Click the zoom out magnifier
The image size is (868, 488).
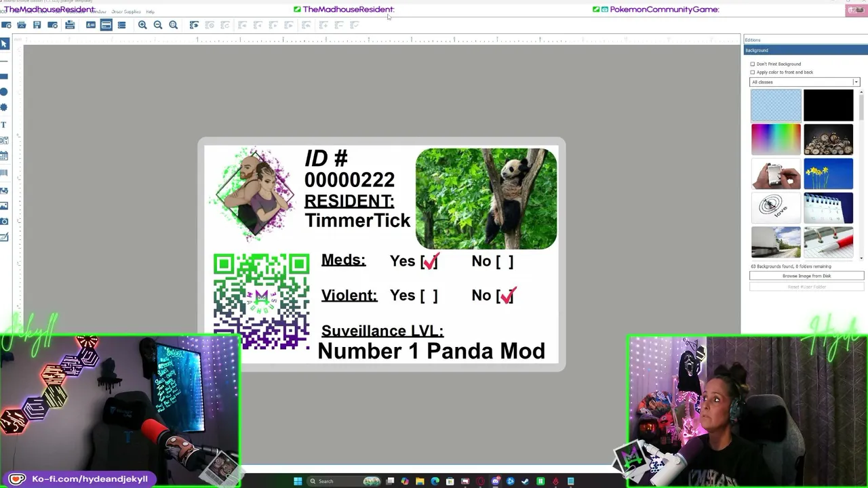(x=158, y=25)
